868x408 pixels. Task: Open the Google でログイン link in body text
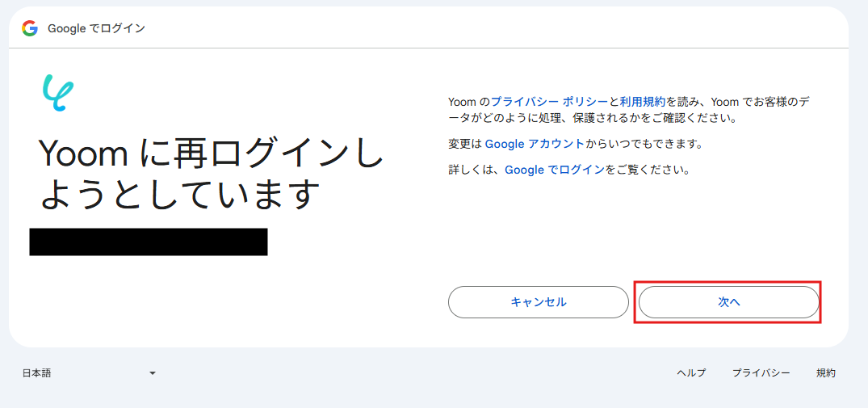tap(554, 170)
